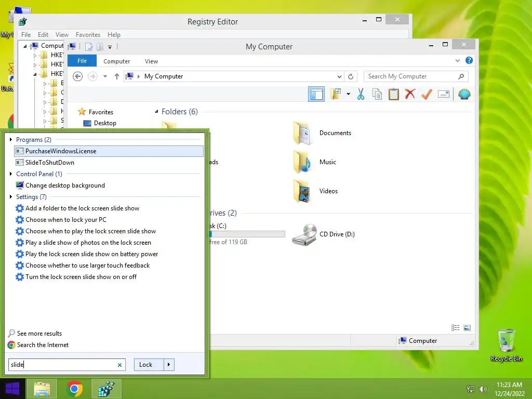
Task: Select Favorites in navigation pane
Action: pyautogui.click(x=96, y=112)
